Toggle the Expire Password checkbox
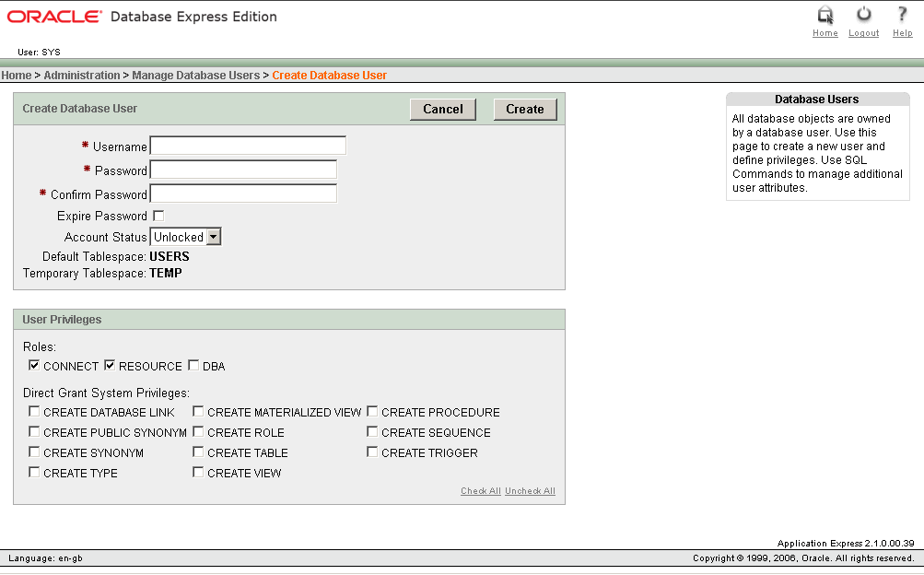 pos(158,216)
